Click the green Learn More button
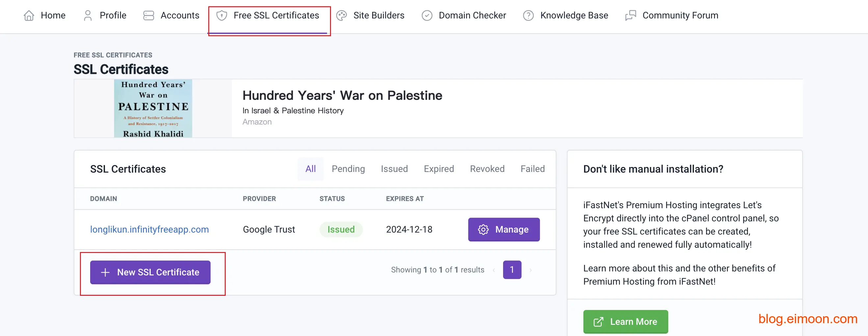The width and height of the screenshot is (868, 336). [x=625, y=322]
